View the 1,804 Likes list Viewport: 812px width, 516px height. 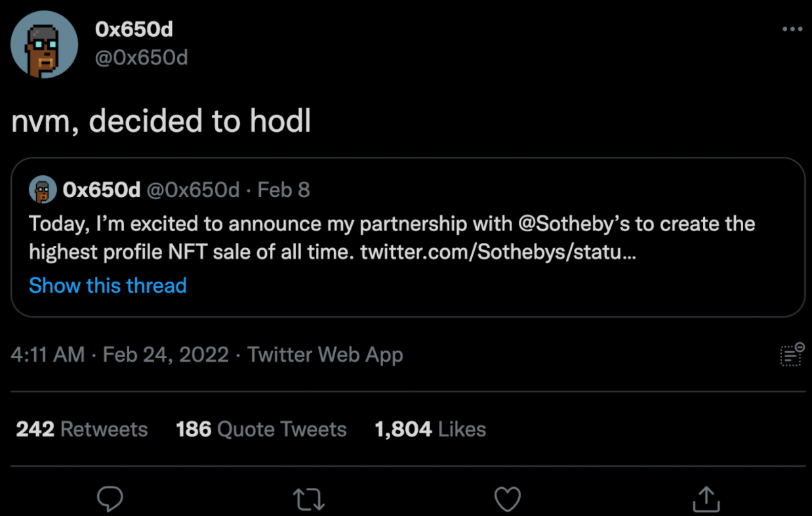pos(430,429)
